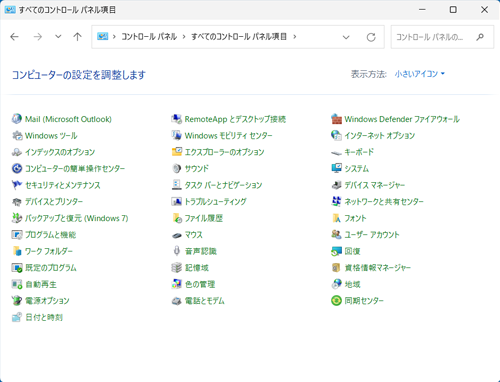Viewport: 500px width, 382px height.
Task: Open the プログラムと機能 icon
Action: point(17,235)
